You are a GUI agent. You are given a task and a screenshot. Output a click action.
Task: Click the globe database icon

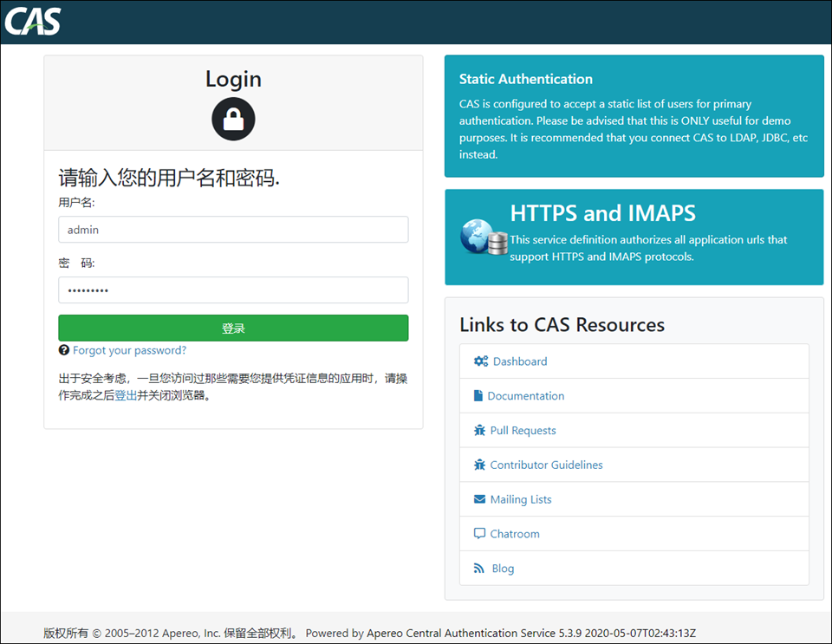(x=484, y=237)
